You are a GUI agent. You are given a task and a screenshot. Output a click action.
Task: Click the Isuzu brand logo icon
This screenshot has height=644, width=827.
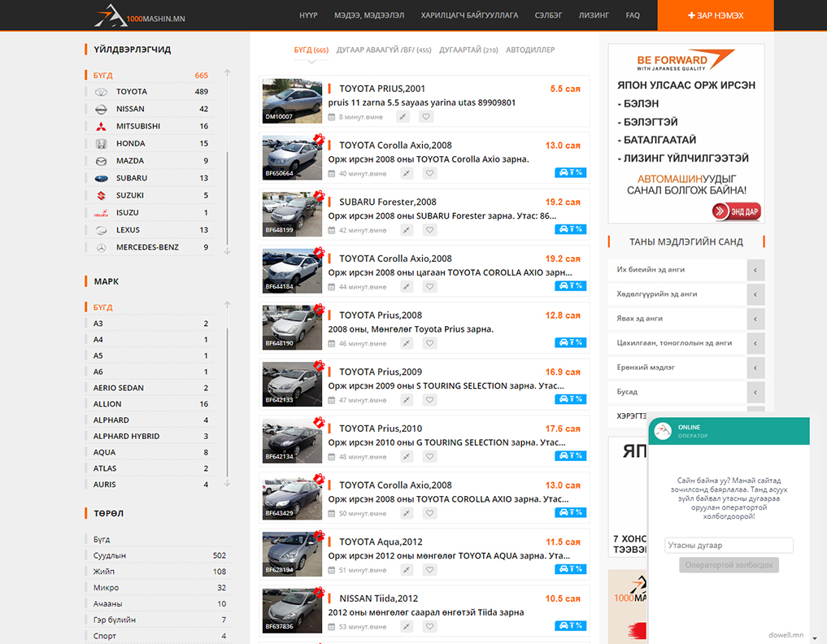pyautogui.click(x=101, y=213)
